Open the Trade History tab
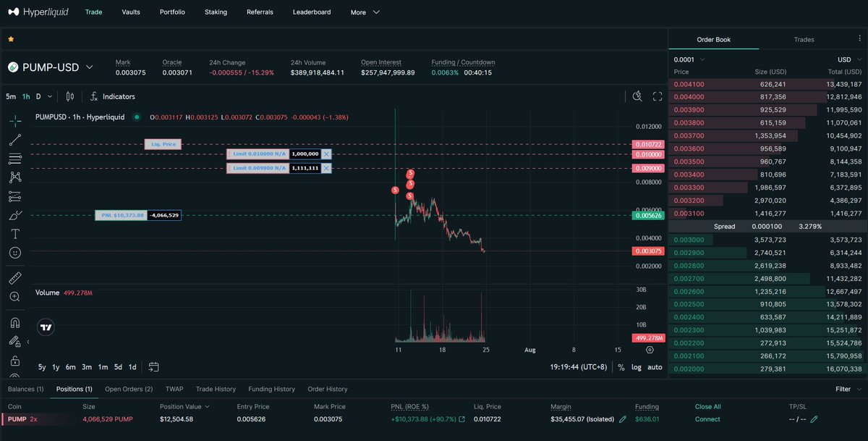The height and width of the screenshot is (441, 868). click(216, 389)
